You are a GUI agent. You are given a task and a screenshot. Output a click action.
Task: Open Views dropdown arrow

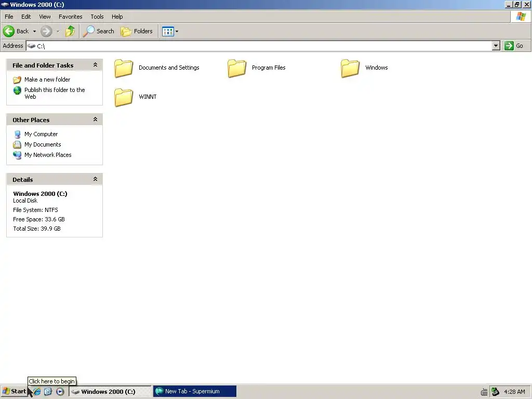tap(177, 31)
